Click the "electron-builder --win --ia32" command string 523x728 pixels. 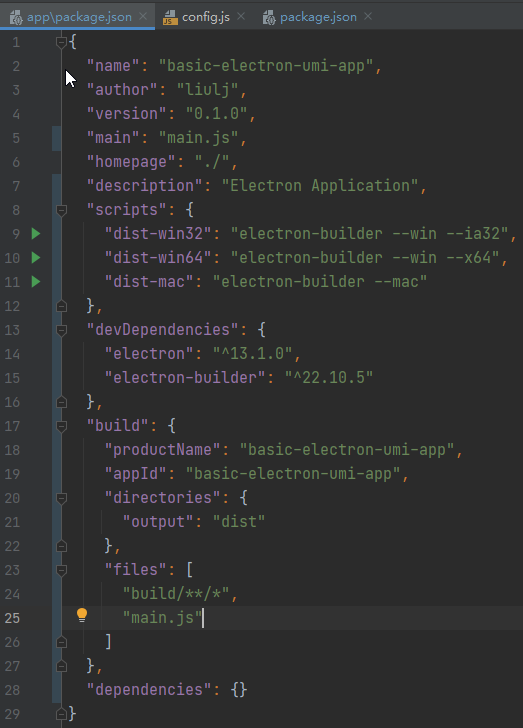point(369,234)
